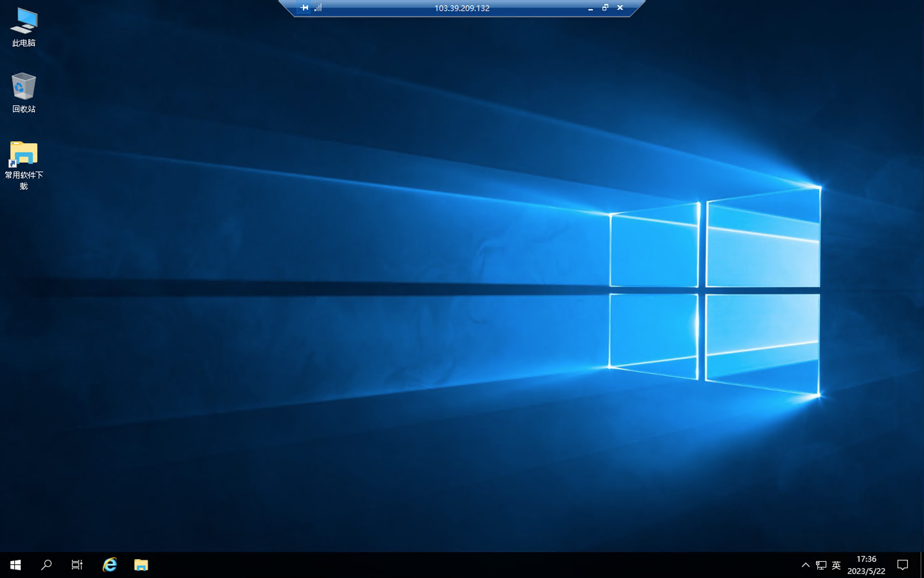This screenshot has height=578, width=924.
Task: Close the remote desktop connection
Action: [x=620, y=8]
